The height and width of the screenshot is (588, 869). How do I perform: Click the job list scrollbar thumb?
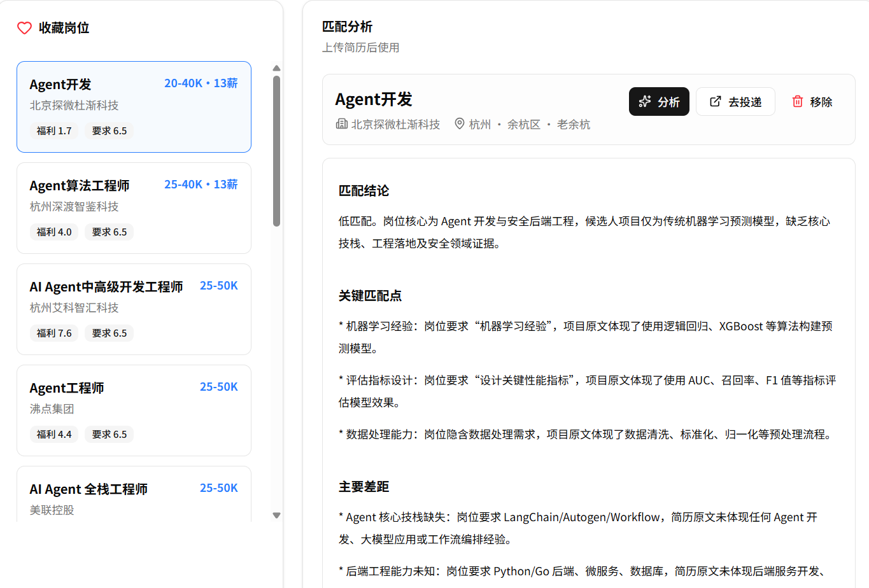click(x=276, y=151)
